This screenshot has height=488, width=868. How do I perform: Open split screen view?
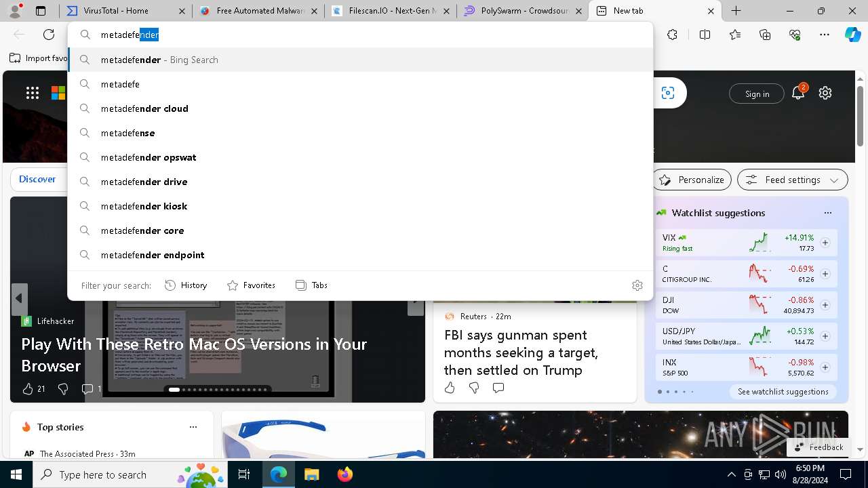point(705,35)
